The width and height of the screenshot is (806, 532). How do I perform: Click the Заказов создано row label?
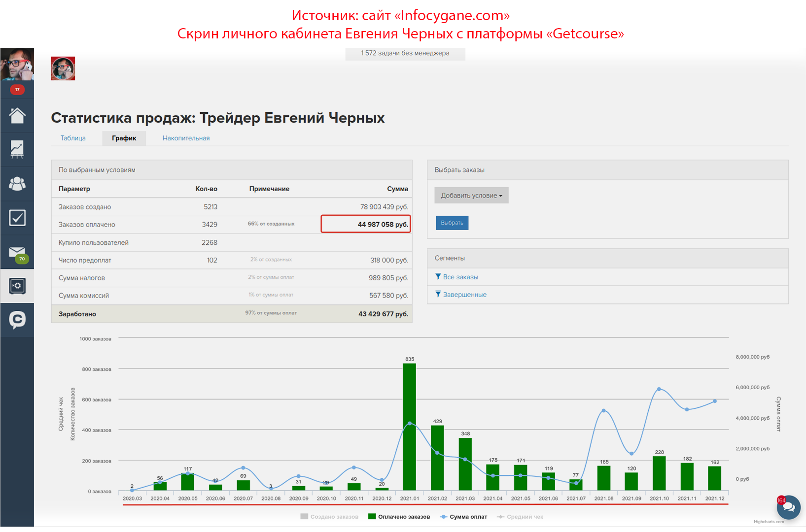[85, 207]
